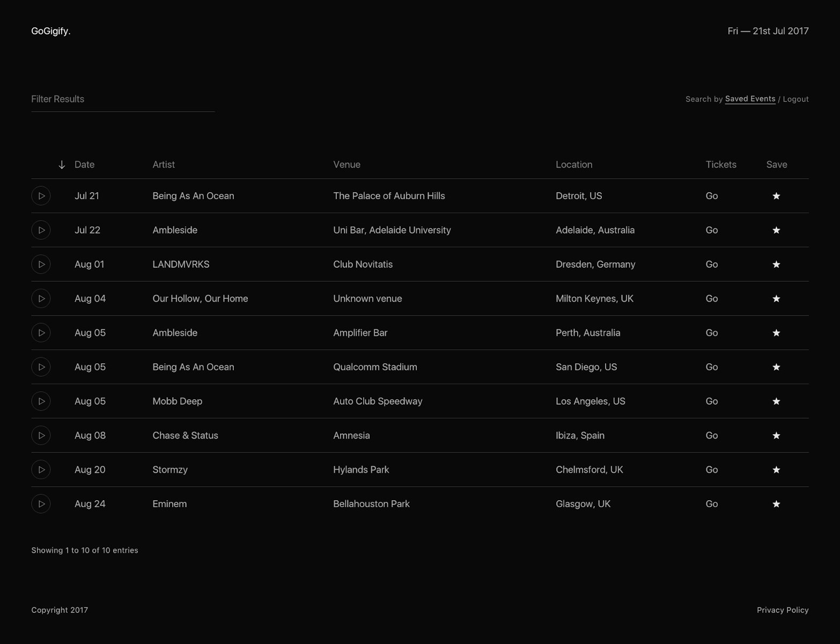Screen dimensions: 840x644
Task: Play preview for Chase & Status event
Action: (41, 435)
